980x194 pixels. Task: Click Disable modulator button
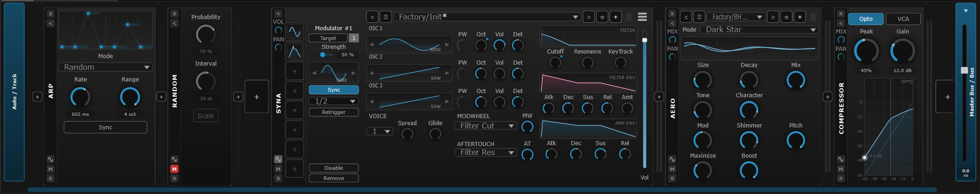334,168
